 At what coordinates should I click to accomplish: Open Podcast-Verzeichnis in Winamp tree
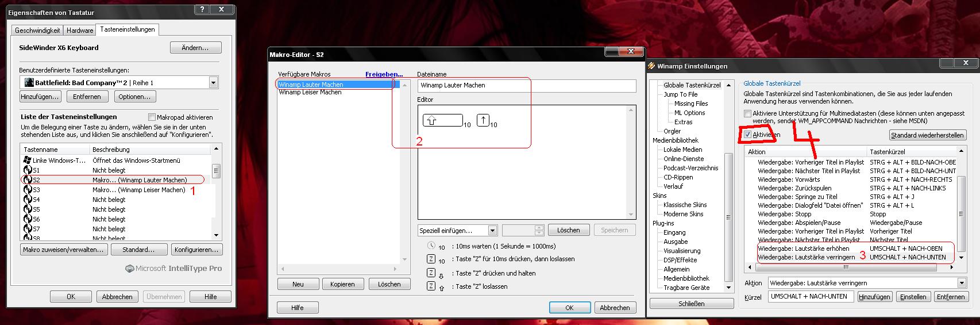(x=690, y=168)
